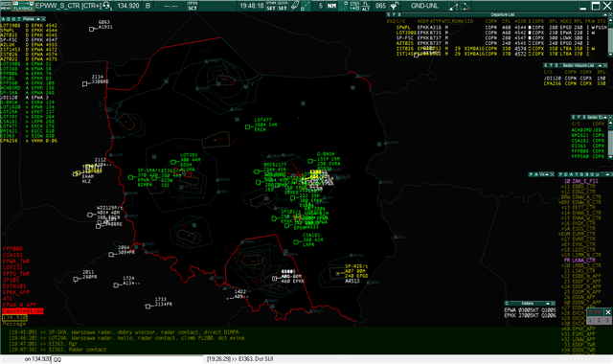
Task: Click the red Coordination chat tab
Action: click(23, 311)
